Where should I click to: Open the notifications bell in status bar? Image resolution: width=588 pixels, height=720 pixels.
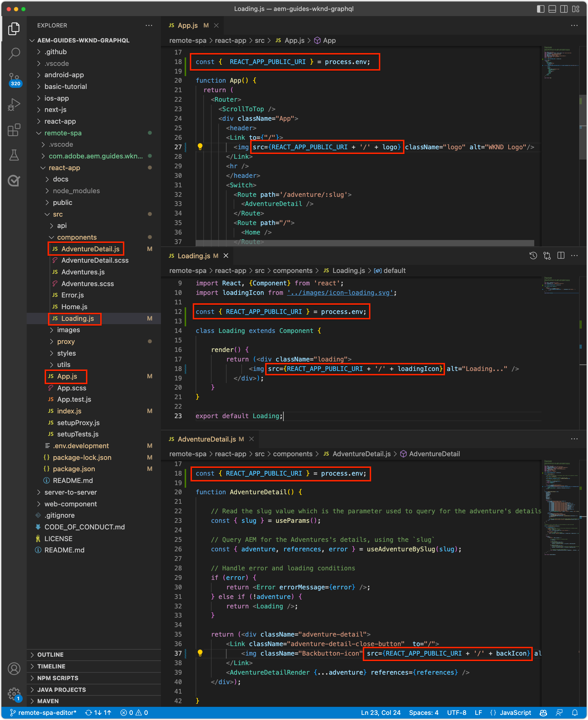coord(575,713)
